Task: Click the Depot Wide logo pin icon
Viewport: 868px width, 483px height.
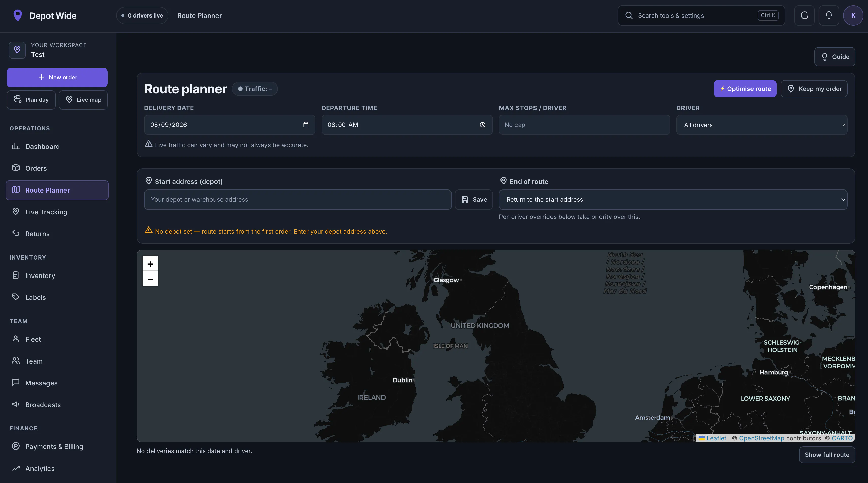Action: click(18, 15)
